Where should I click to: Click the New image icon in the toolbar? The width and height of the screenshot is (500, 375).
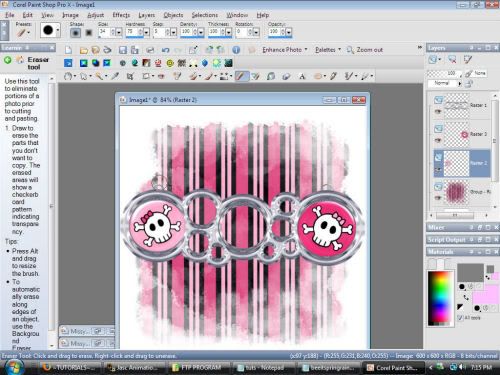click(68, 50)
